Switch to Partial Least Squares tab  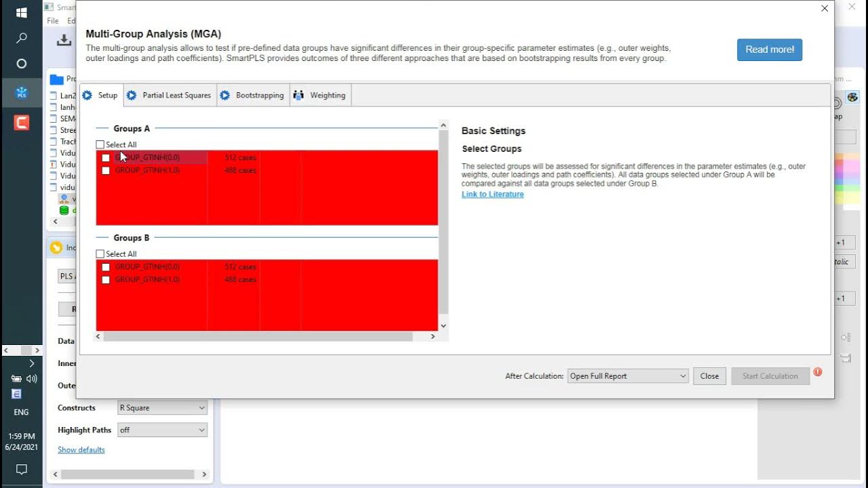click(169, 96)
